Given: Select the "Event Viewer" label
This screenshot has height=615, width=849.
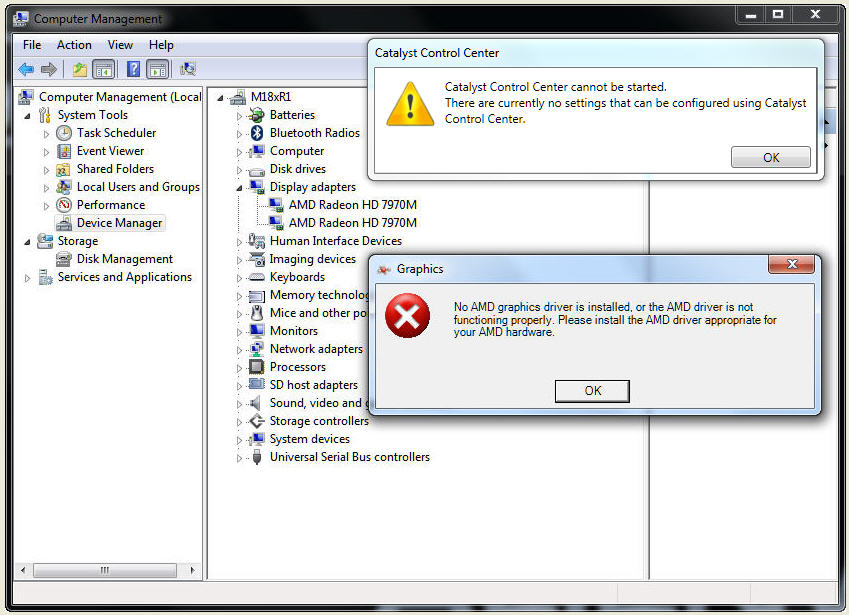Looking at the screenshot, I should pyautogui.click(x=110, y=151).
